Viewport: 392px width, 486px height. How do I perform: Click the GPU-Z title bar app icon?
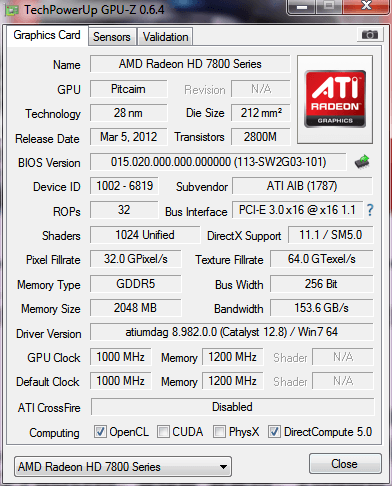tap(11, 10)
